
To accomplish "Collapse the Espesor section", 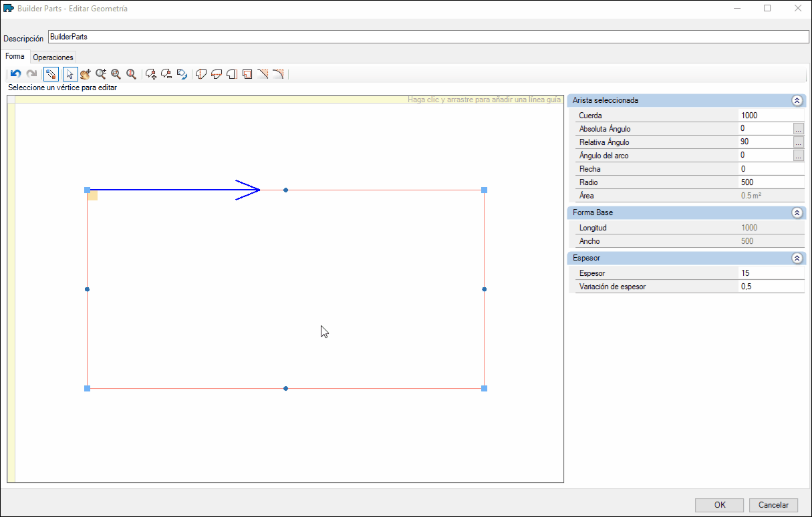I will pos(797,258).
